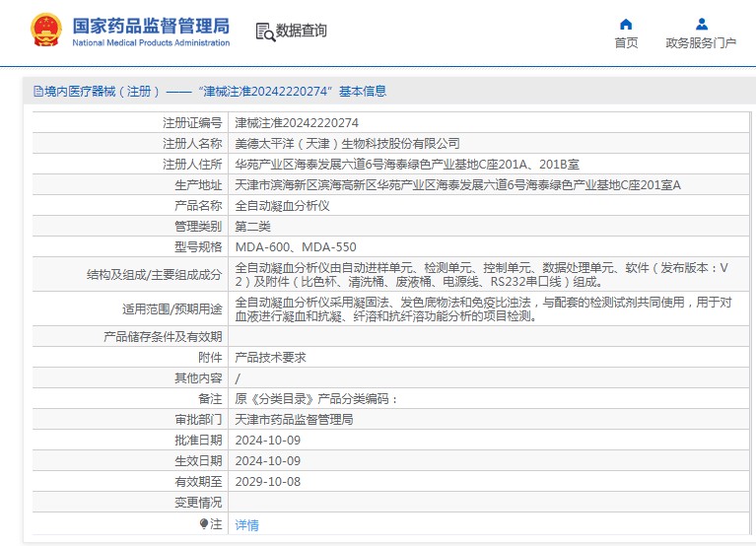This screenshot has height=546, width=756.
Task: Click the 变更情况 label
Action: point(198,503)
